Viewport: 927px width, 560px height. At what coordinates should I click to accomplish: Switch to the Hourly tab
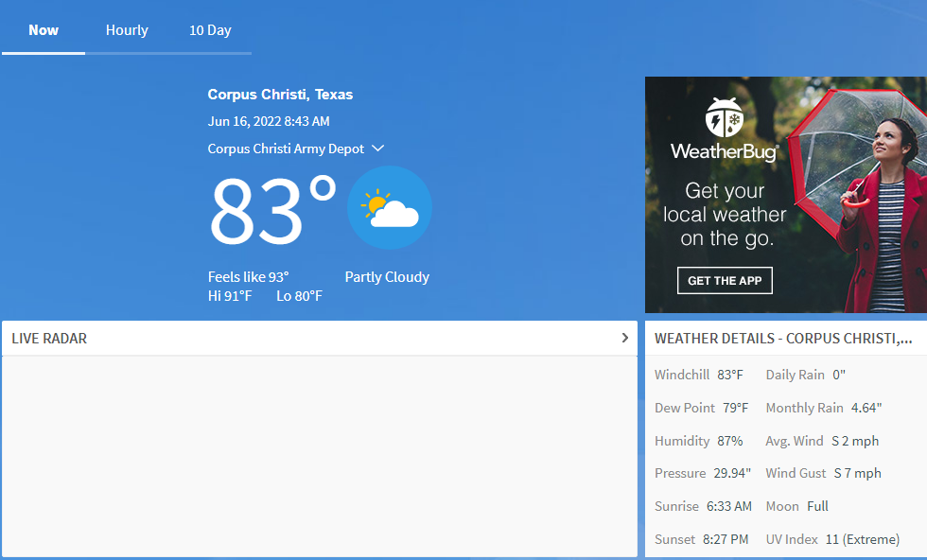[127, 30]
